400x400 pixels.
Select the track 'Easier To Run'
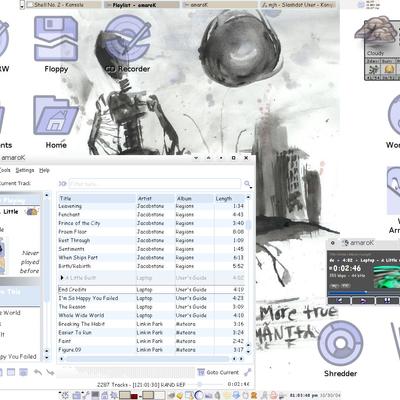click(x=151, y=333)
